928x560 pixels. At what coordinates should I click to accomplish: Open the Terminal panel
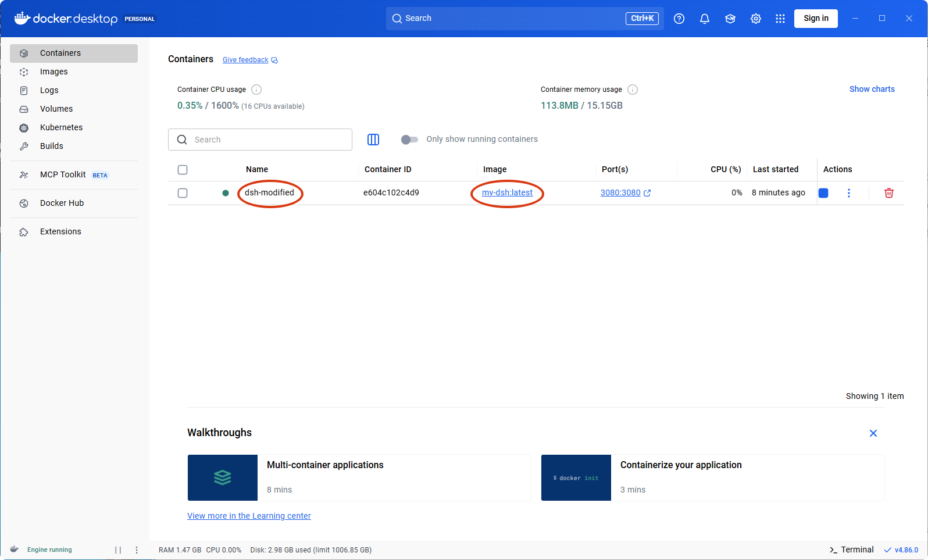pos(852,550)
